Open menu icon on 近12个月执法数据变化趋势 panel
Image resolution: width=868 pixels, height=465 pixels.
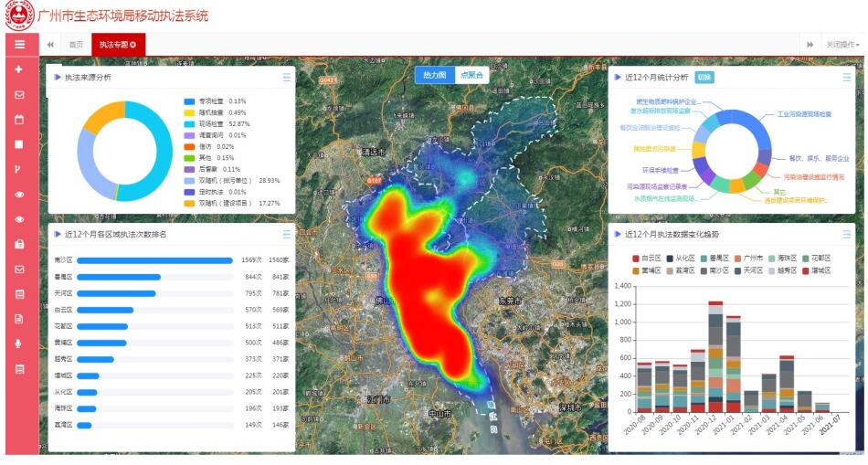point(846,234)
